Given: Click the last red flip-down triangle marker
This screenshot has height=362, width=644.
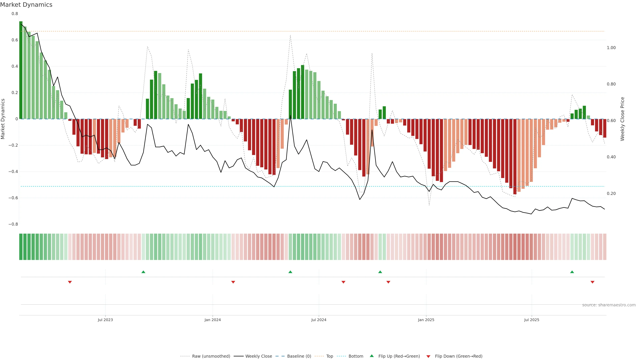Looking at the screenshot, I should [593, 282].
